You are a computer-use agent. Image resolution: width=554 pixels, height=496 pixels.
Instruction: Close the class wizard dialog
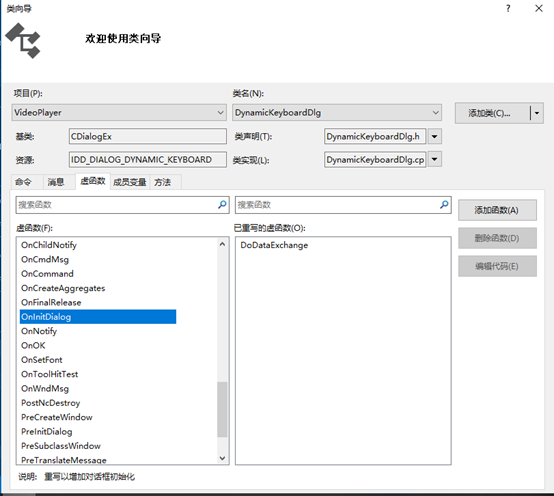(539, 8)
